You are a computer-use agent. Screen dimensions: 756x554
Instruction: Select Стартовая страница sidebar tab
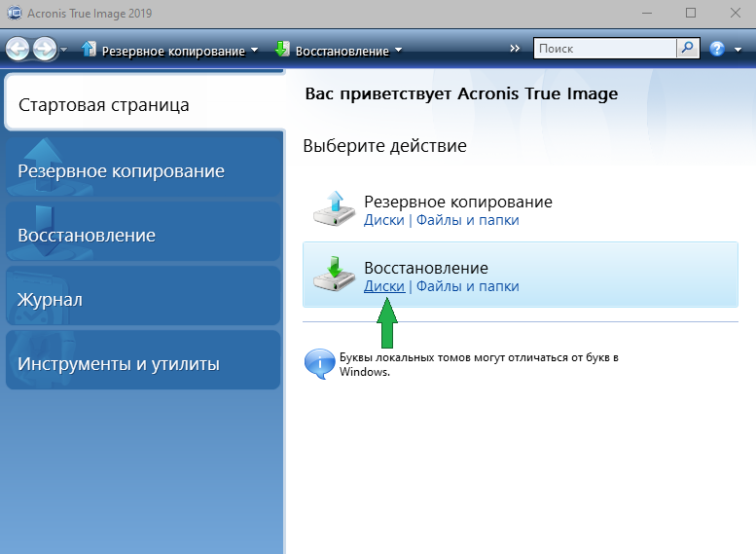coord(143,104)
